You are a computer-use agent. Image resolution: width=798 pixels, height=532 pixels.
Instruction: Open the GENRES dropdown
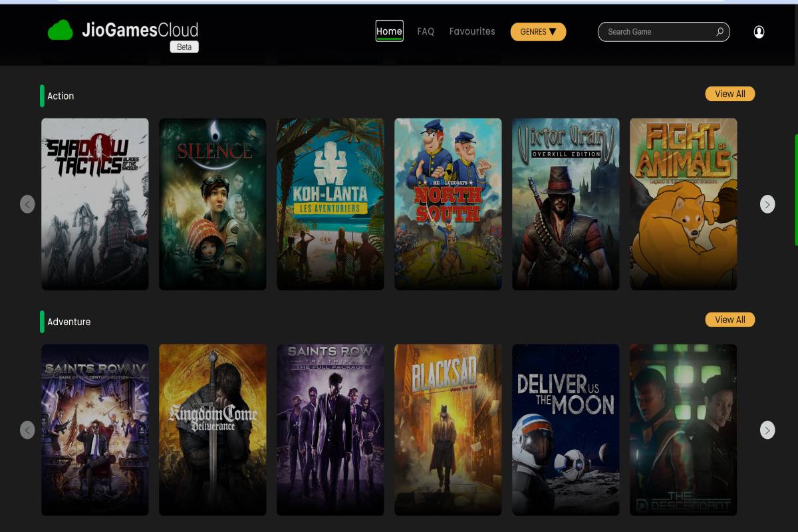(x=538, y=32)
